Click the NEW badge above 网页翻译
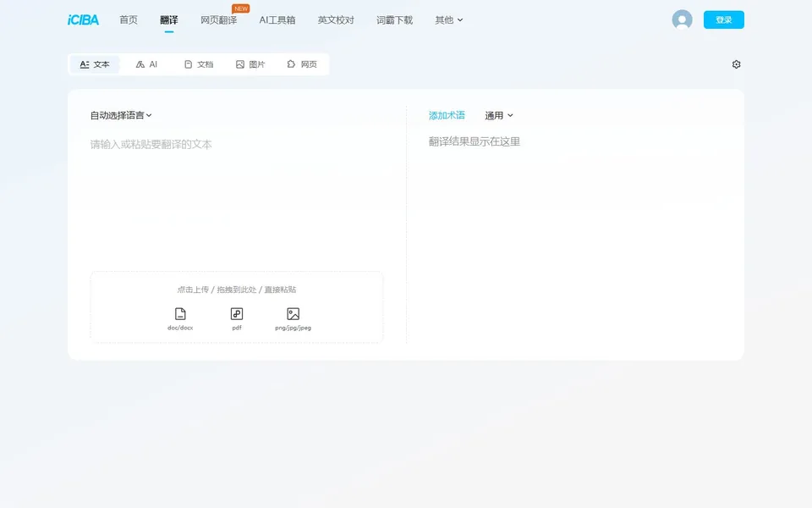This screenshot has width=812, height=508. click(x=241, y=8)
